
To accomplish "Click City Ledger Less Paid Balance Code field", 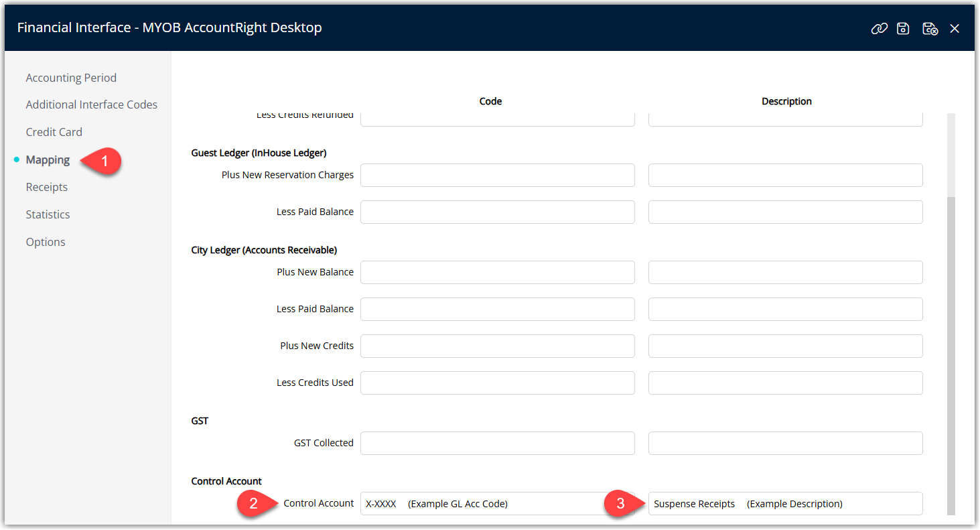I will click(x=498, y=309).
